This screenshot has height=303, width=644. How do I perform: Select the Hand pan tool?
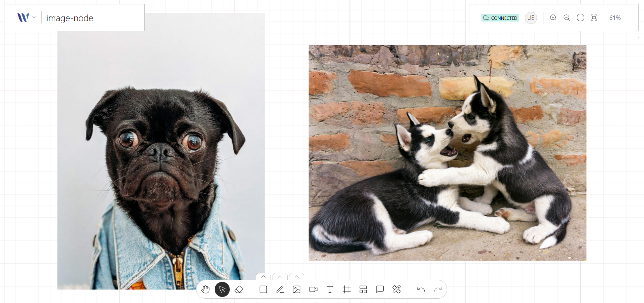tap(205, 289)
